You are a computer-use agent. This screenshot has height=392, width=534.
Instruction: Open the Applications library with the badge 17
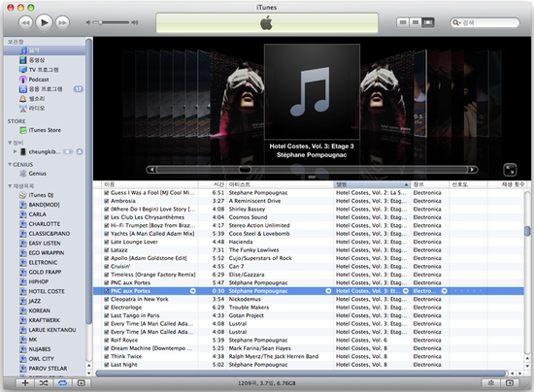pyautogui.click(x=45, y=89)
